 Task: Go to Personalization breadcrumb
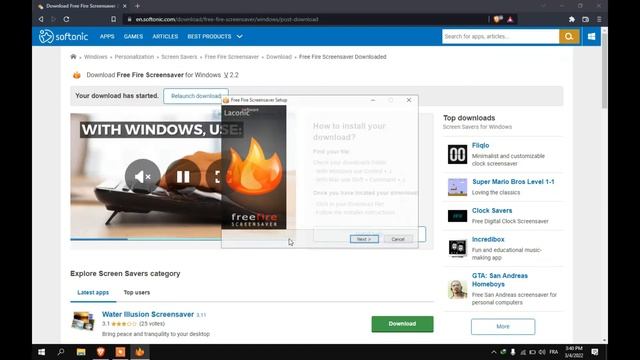click(x=134, y=57)
